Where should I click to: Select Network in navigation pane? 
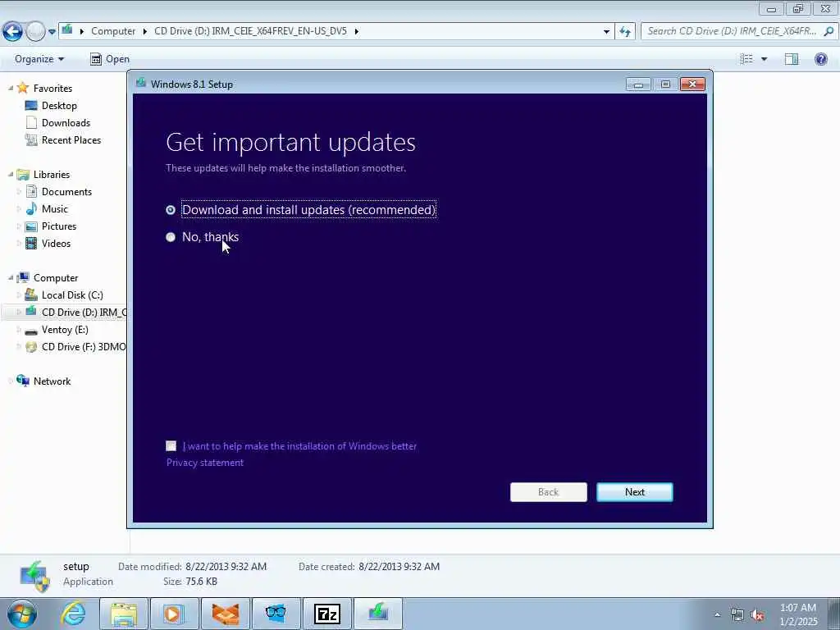[x=52, y=381]
